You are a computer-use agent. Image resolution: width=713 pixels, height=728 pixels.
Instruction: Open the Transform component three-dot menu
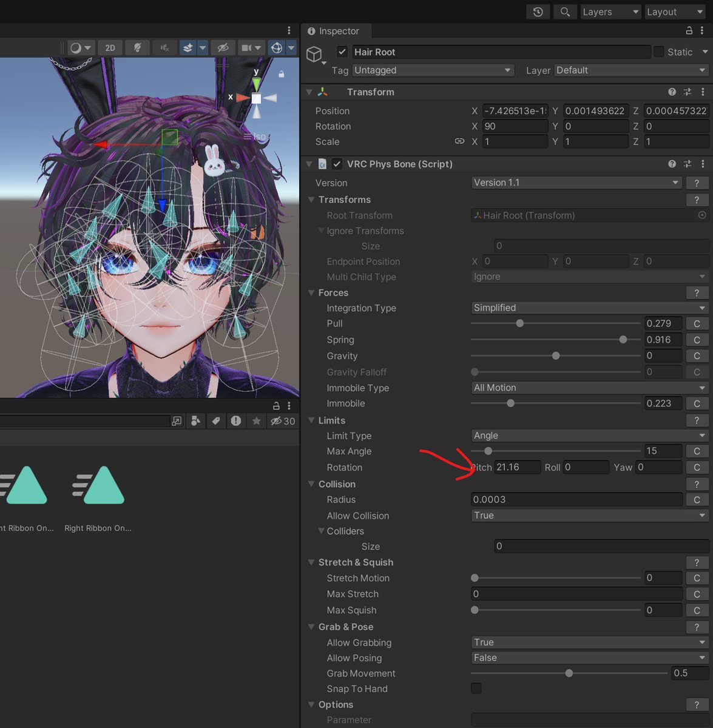pyautogui.click(x=703, y=92)
